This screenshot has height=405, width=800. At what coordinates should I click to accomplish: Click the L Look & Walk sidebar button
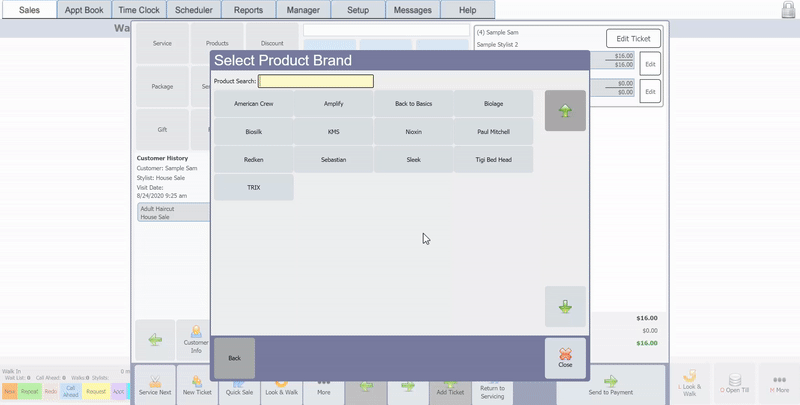689,384
